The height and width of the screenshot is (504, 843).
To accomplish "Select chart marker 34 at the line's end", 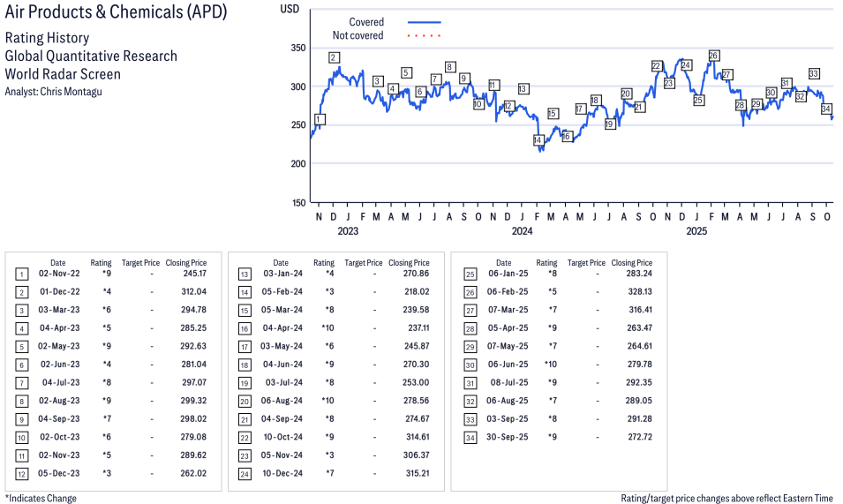I will tap(826, 109).
